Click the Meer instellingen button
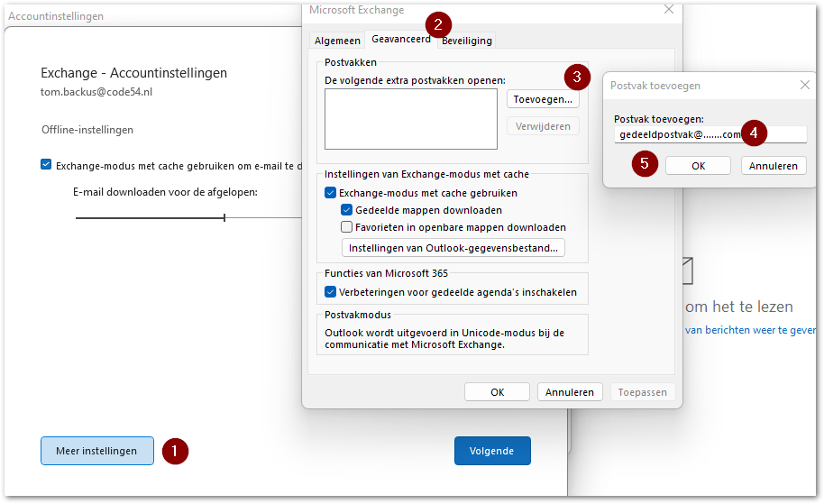 pos(97,451)
